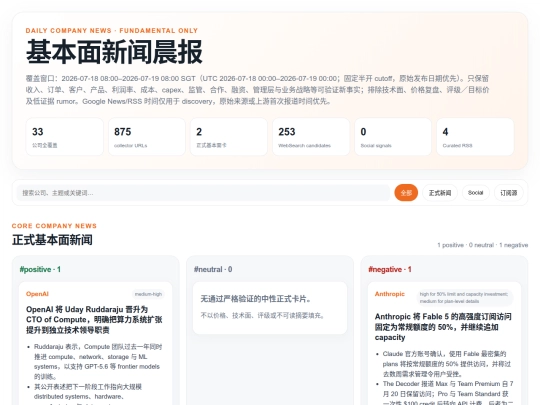Click the OpenAI company label on positive card
Screen dimensions: 540x405
point(37,294)
